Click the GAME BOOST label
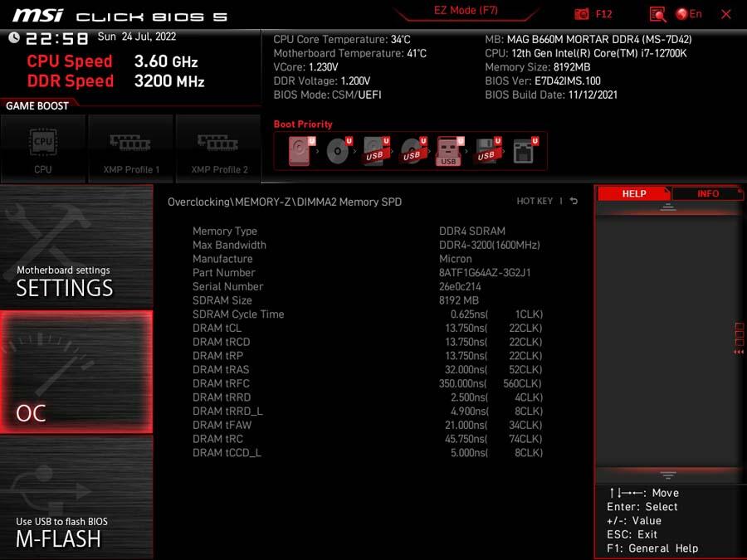The height and width of the screenshot is (560, 747). click(x=37, y=105)
